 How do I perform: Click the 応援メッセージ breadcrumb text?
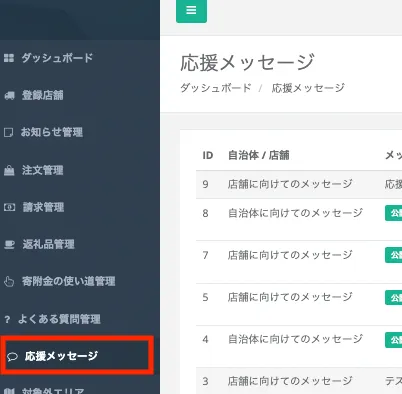point(308,88)
